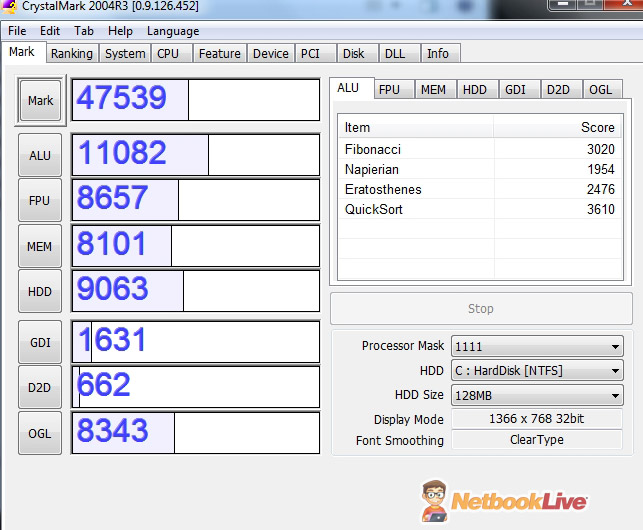Click the Eratosthenes score 2476

(x=601, y=189)
